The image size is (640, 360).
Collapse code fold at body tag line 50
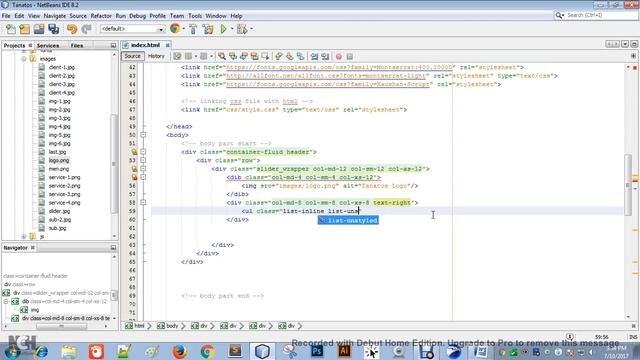[x=143, y=135]
